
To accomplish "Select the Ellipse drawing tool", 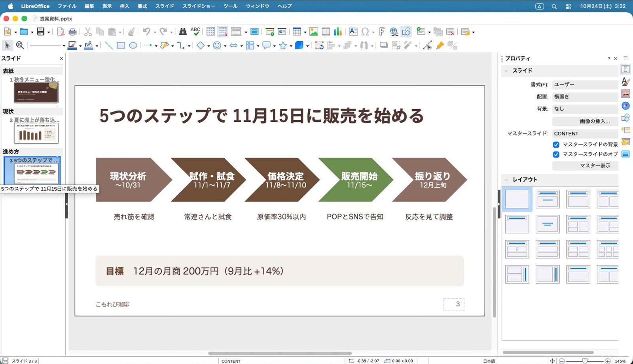I will (x=133, y=45).
